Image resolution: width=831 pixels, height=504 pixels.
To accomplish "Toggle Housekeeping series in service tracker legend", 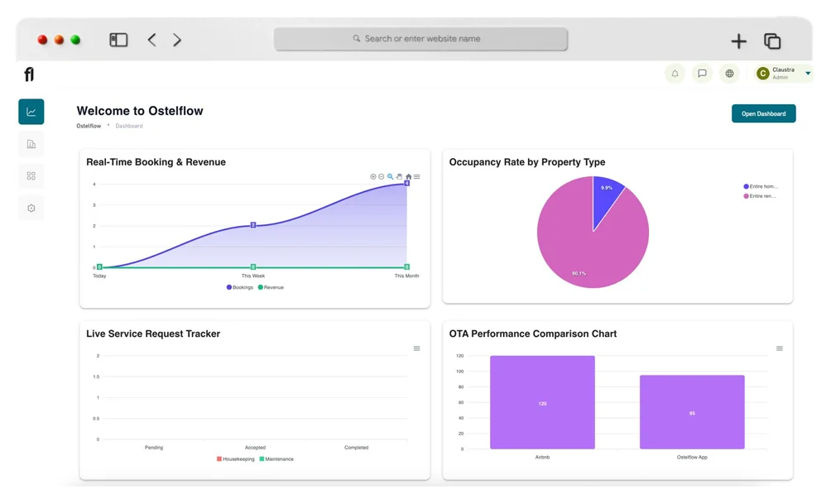I will click(236, 458).
